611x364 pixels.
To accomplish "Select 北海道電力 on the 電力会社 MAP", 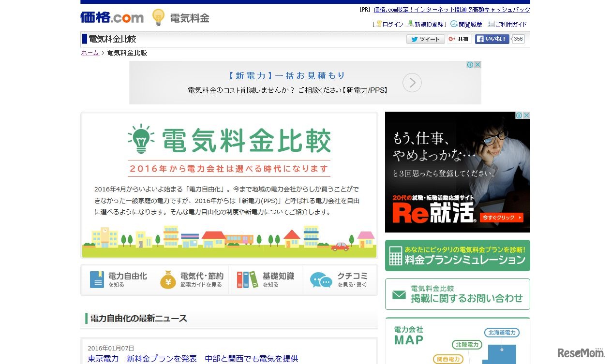I will [x=503, y=332].
